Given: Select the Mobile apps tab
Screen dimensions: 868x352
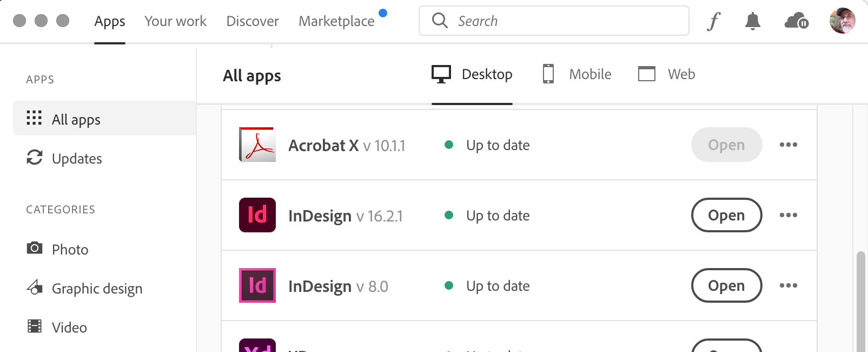Looking at the screenshot, I should (577, 74).
